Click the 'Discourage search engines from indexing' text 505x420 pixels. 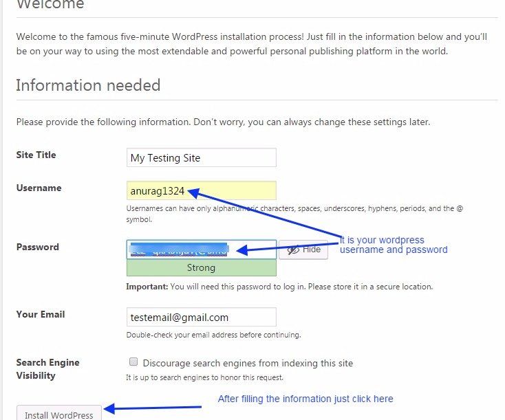[x=248, y=363]
